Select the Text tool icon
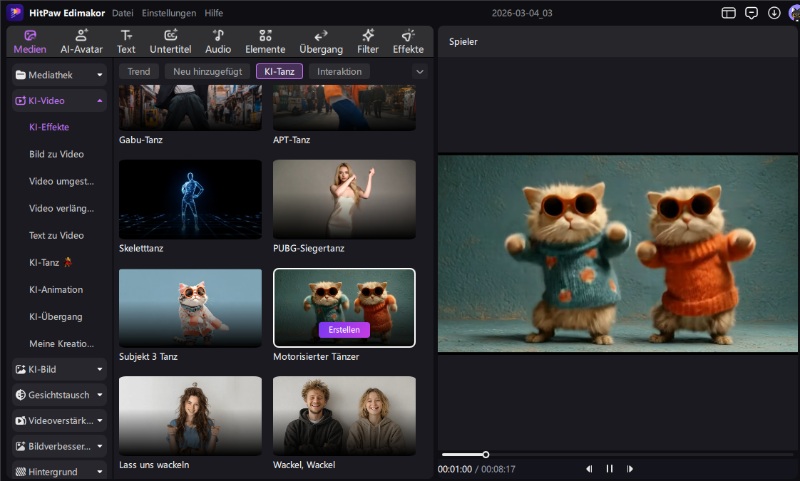This screenshot has height=481, width=800. 126,35
